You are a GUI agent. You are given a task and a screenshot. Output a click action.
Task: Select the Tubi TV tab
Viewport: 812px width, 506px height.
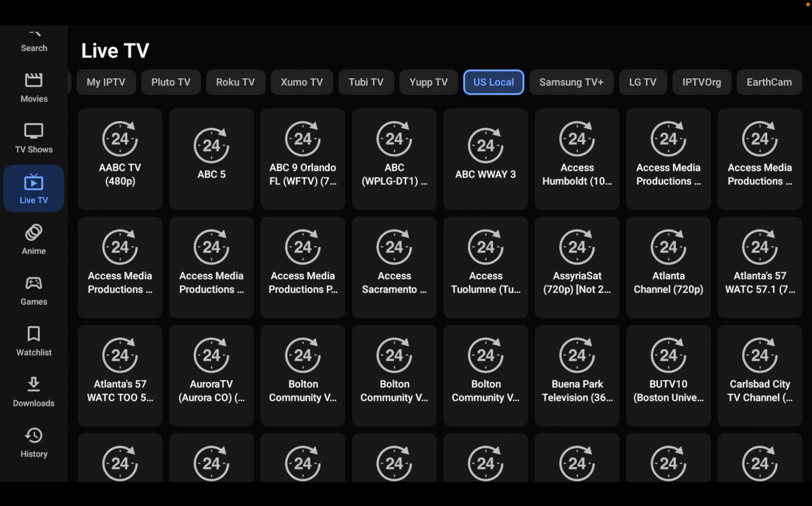tap(366, 82)
